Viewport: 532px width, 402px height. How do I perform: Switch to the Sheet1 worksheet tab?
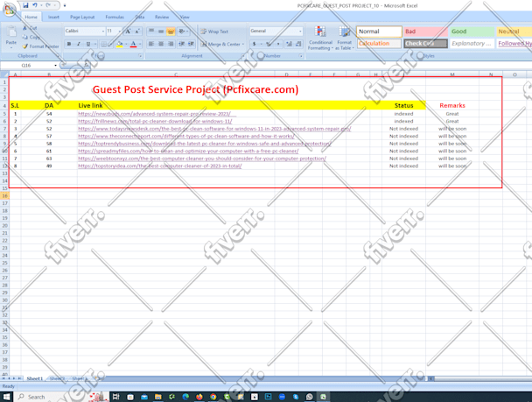coord(34,378)
